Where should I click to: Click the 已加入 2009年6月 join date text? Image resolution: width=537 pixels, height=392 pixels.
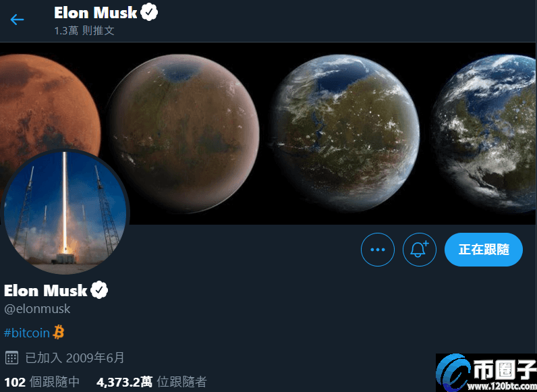pos(75,358)
